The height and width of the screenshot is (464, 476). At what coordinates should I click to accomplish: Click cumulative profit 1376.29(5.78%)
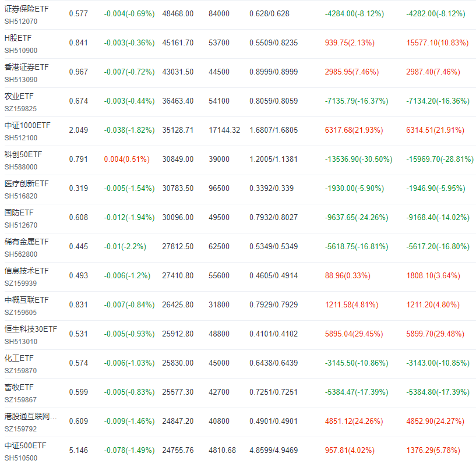(x=433, y=451)
